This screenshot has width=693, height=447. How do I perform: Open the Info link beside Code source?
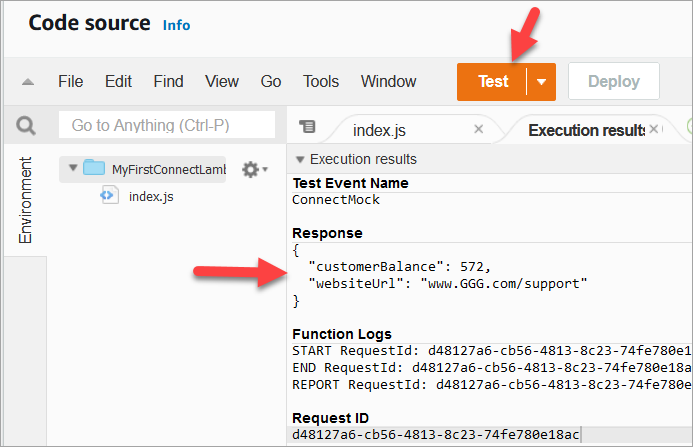(176, 24)
